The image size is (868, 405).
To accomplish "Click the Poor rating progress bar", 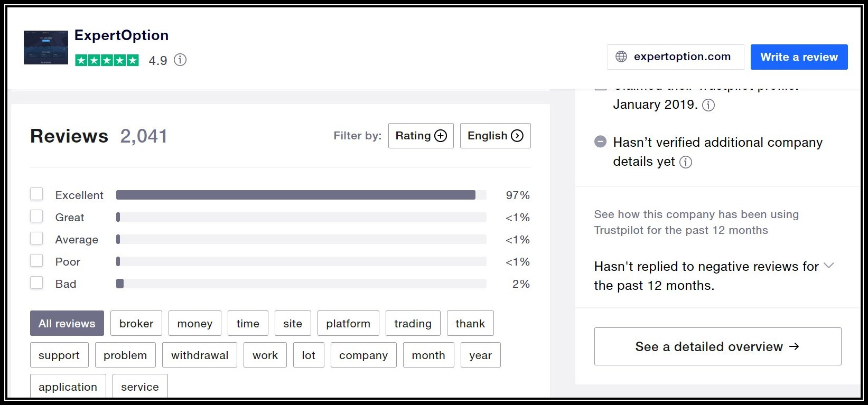I will click(301, 261).
